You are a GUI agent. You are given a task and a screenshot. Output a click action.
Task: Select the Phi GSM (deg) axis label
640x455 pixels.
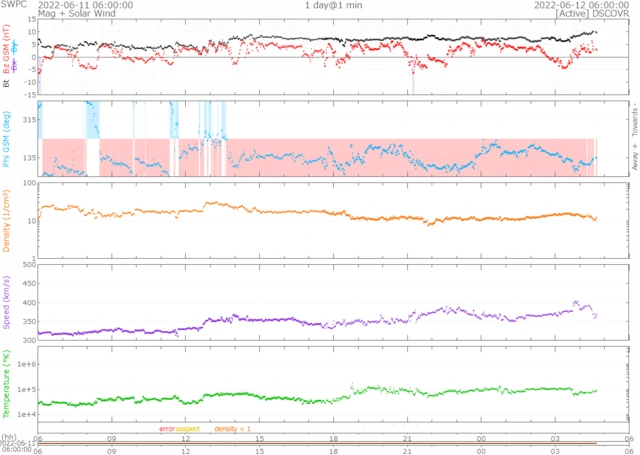point(6,139)
